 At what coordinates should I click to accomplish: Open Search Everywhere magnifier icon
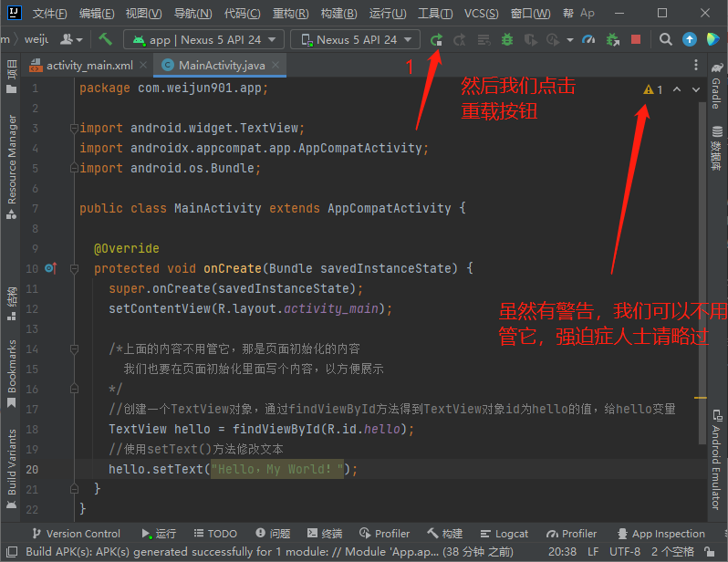tap(665, 40)
